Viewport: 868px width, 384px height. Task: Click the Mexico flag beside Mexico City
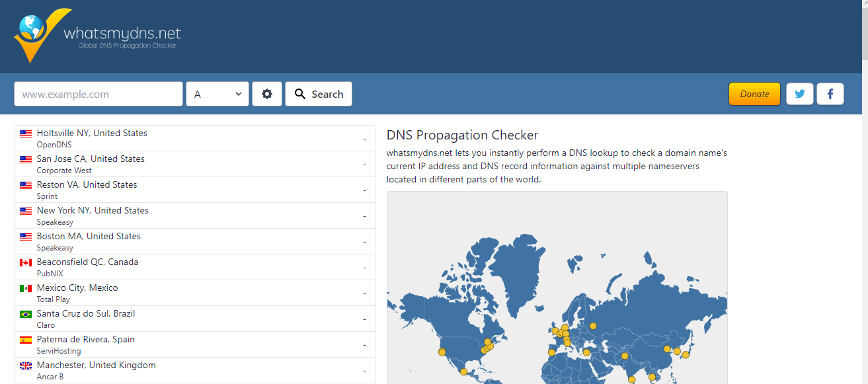coord(26,288)
